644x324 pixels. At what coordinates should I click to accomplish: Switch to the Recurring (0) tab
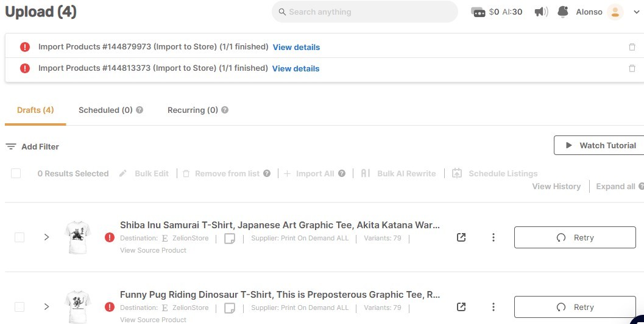(193, 110)
